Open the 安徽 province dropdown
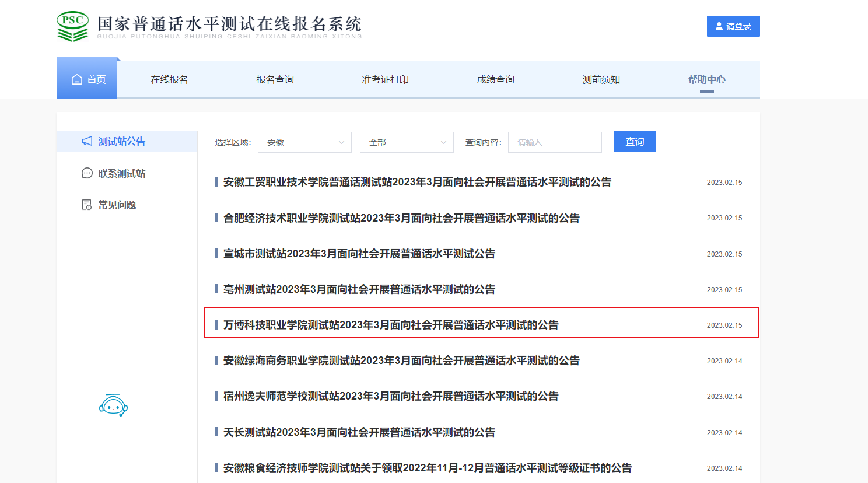Viewport: 868px width, 483px height. [304, 142]
